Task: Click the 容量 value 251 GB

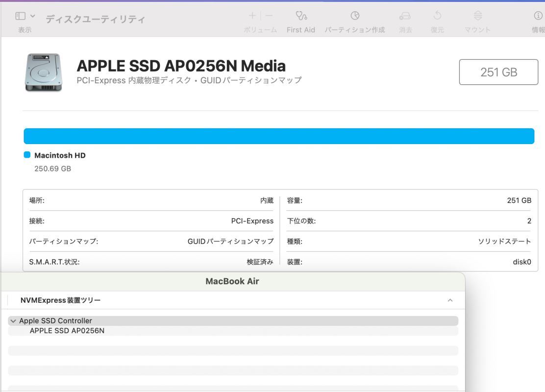Action: coord(519,200)
